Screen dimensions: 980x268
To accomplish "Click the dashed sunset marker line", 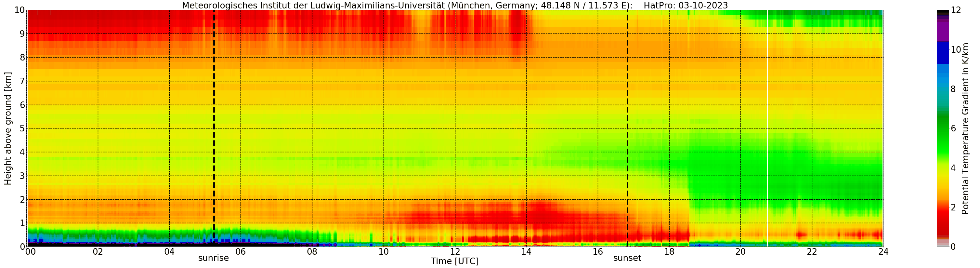I will (x=627, y=128).
